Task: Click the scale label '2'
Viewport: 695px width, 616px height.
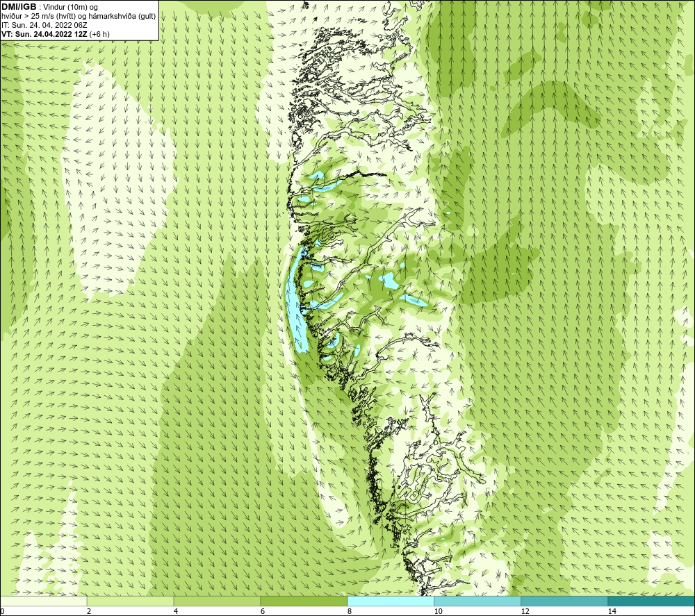Action: pos(89,611)
